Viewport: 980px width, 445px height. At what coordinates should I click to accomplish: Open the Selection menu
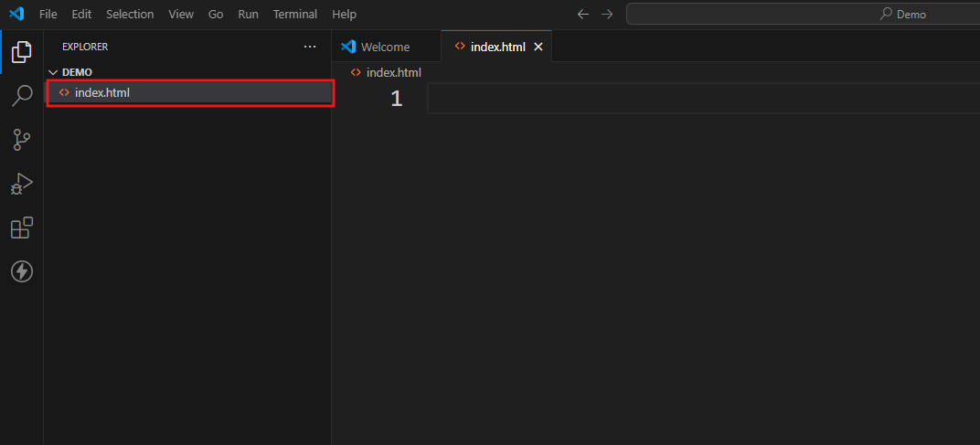click(130, 15)
